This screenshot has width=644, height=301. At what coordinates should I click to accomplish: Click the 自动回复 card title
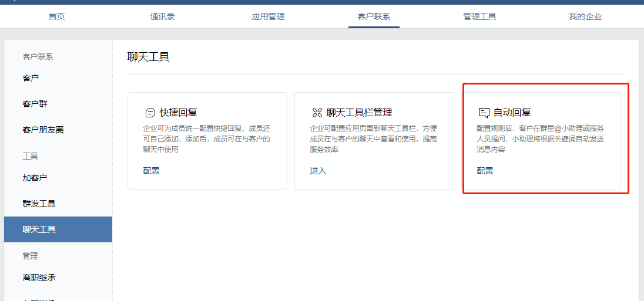coord(512,113)
